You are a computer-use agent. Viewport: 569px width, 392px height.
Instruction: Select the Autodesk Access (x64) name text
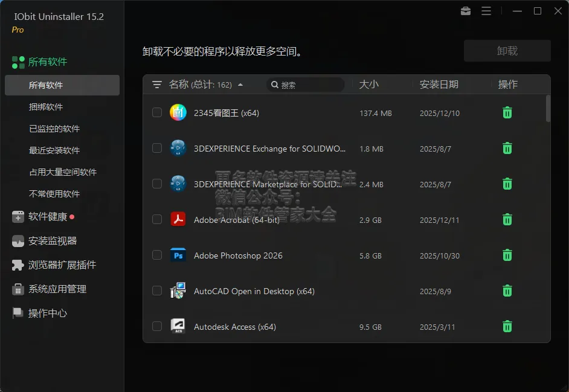235,327
